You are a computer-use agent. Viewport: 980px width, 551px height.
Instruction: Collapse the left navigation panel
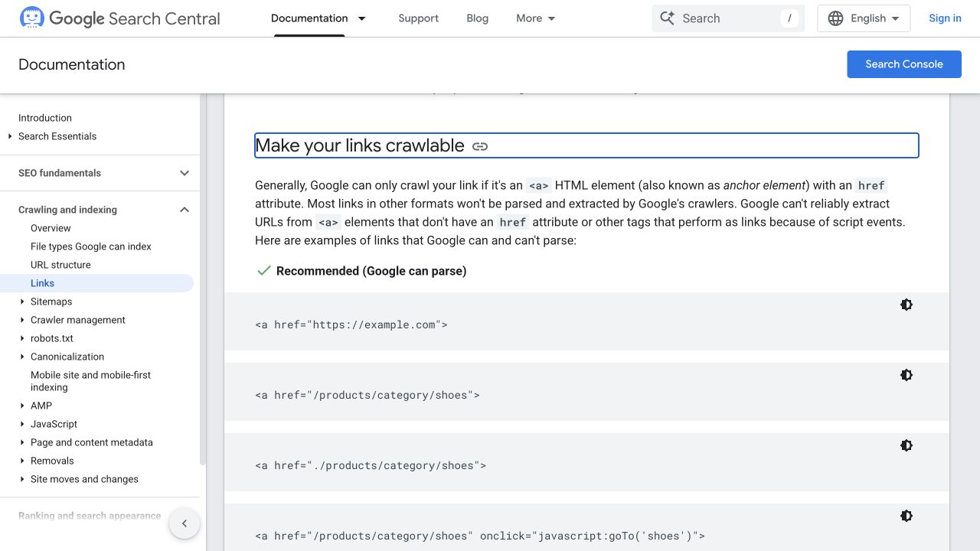pos(185,523)
